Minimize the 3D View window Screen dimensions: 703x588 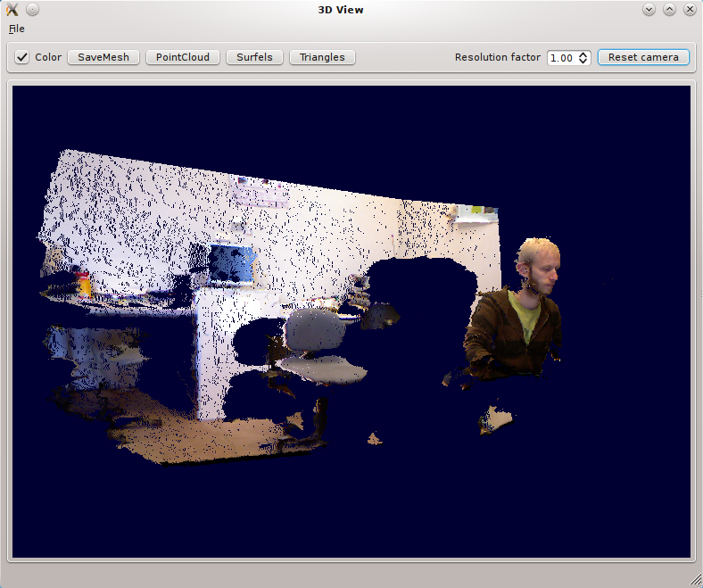649,10
